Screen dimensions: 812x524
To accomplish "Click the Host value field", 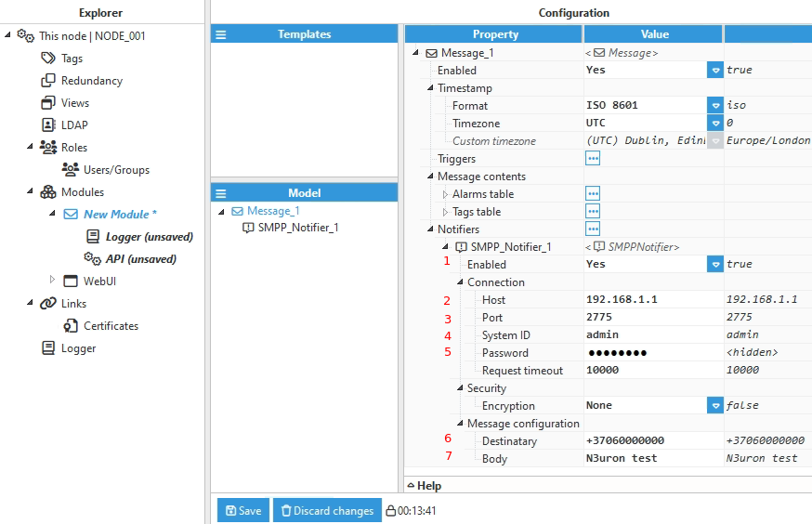I will (x=652, y=300).
